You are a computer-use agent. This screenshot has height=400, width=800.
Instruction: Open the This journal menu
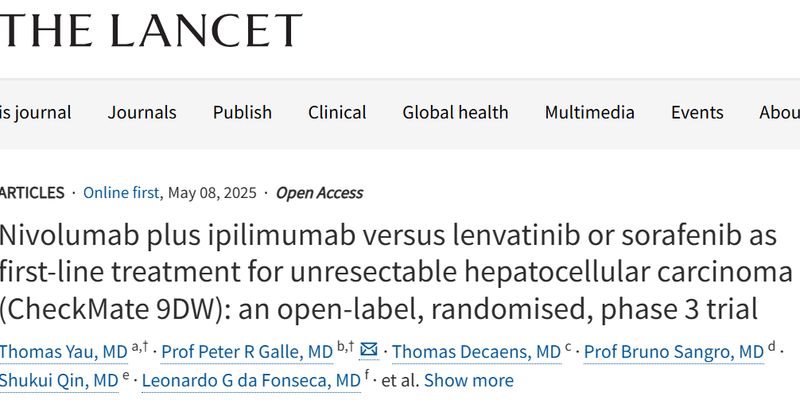(36, 112)
